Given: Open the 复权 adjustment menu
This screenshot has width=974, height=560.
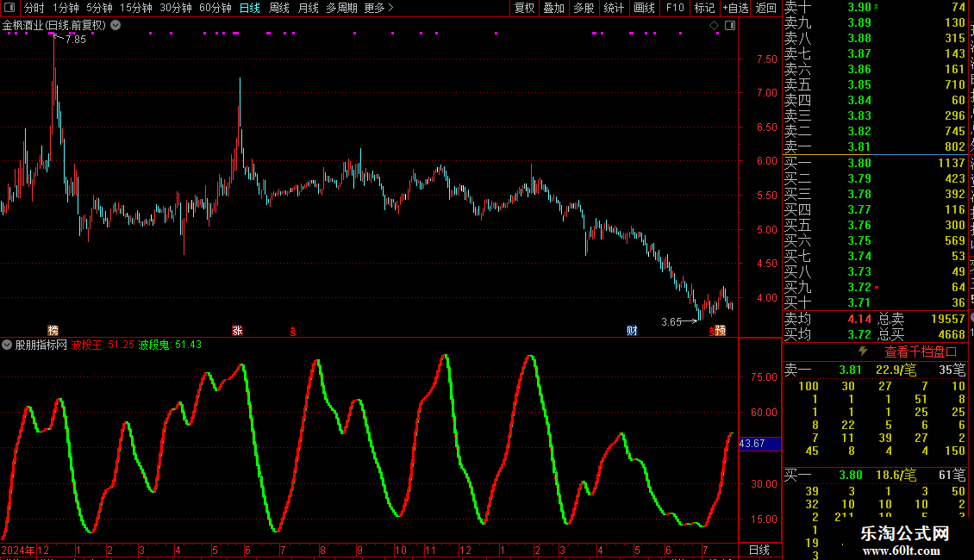Looking at the screenshot, I should (x=524, y=8).
